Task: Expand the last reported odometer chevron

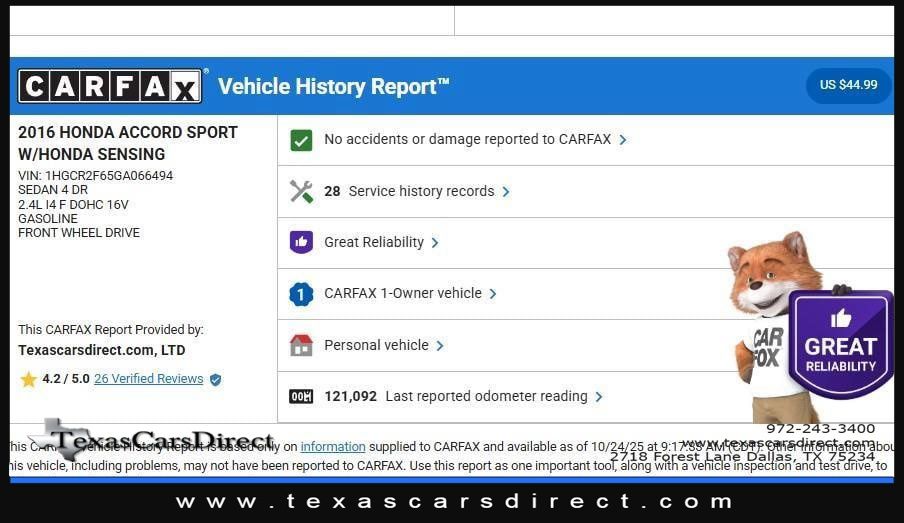Action: click(x=599, y=396)
